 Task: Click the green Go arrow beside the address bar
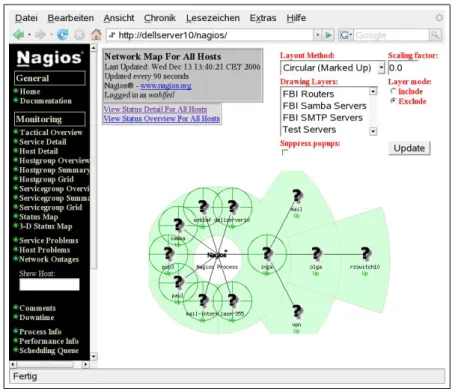click(328, 35)
